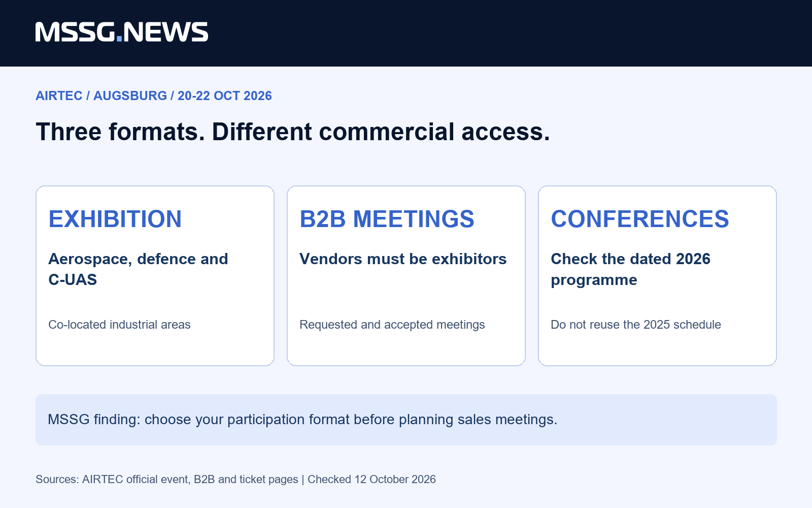Screen dimensions: 812x508
Task: Click 'Check the dated 2026 programme' text
Action: [x=630, y=269]
